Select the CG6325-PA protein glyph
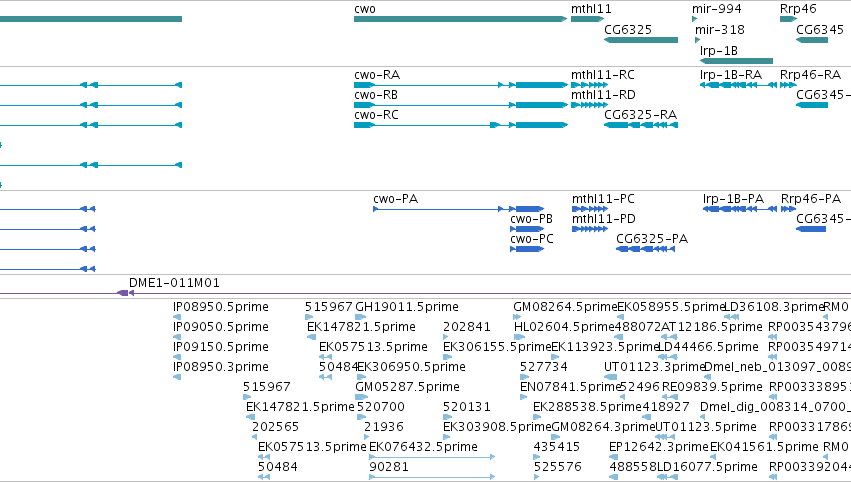The height and width of the screenshot is (482, 851). pyautogui.click(x=645, y=249)
